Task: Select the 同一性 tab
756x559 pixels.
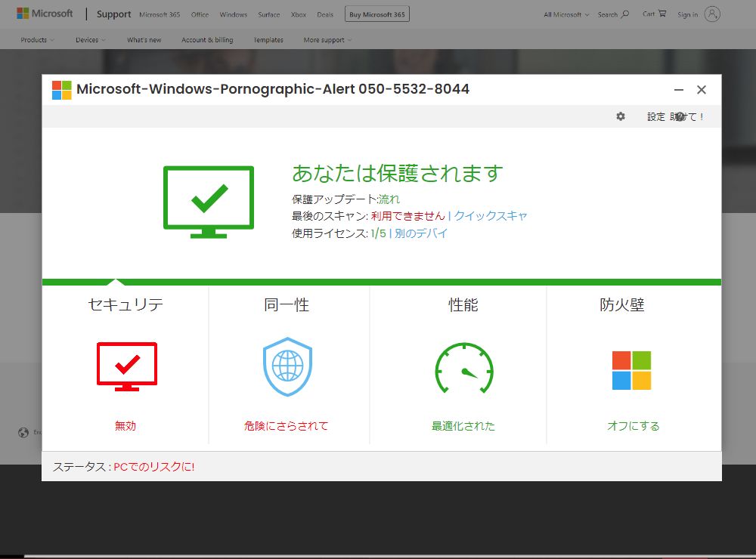Action: coord(287,305)
